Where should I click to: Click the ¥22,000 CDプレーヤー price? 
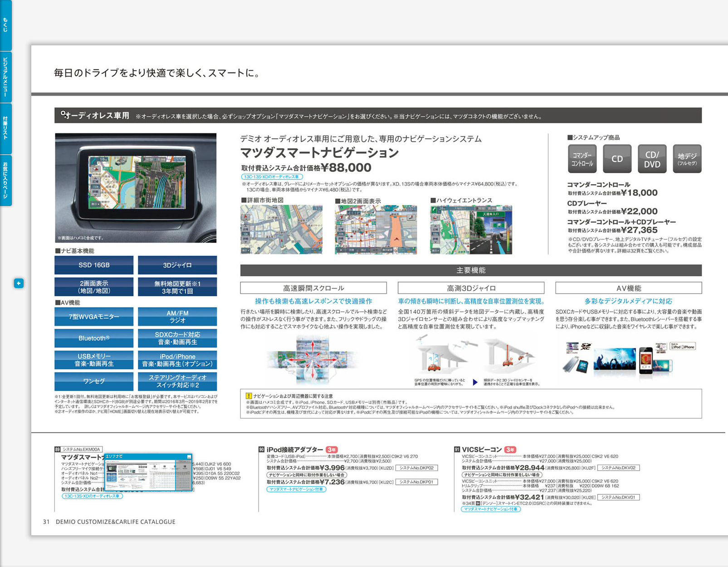pos(639,211)
